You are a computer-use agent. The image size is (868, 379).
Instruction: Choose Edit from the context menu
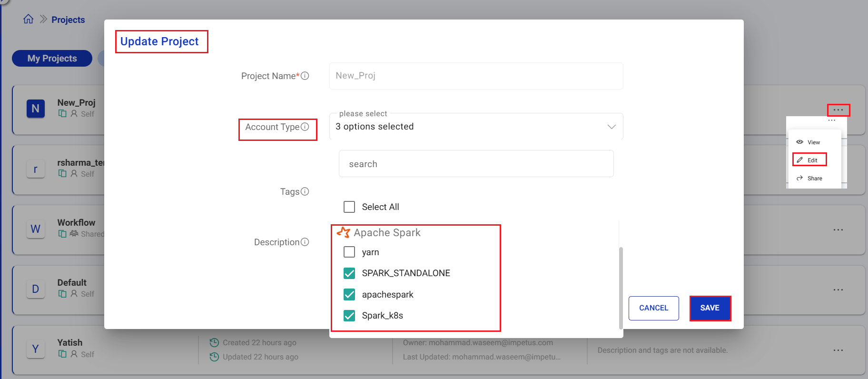(x=809, y=160)
